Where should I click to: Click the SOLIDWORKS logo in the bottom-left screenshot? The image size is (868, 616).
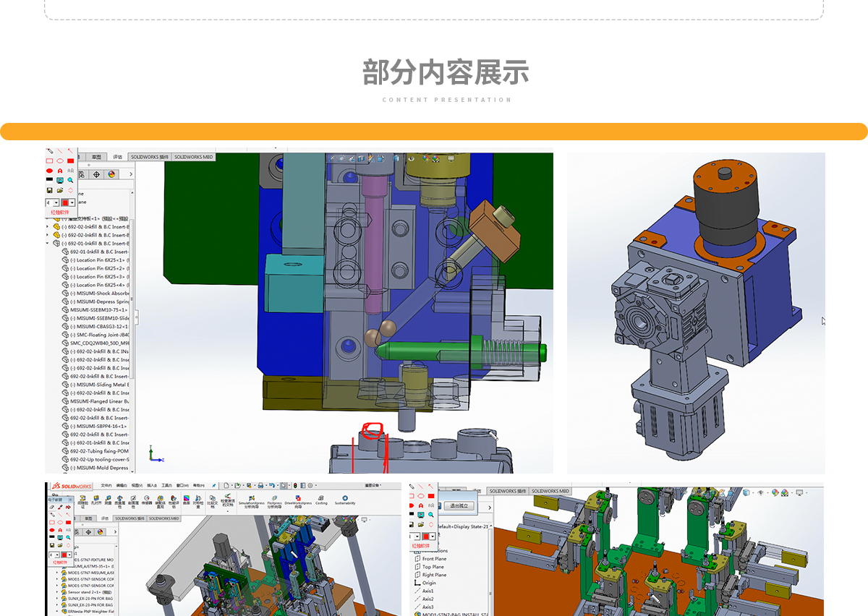(73, 487)
